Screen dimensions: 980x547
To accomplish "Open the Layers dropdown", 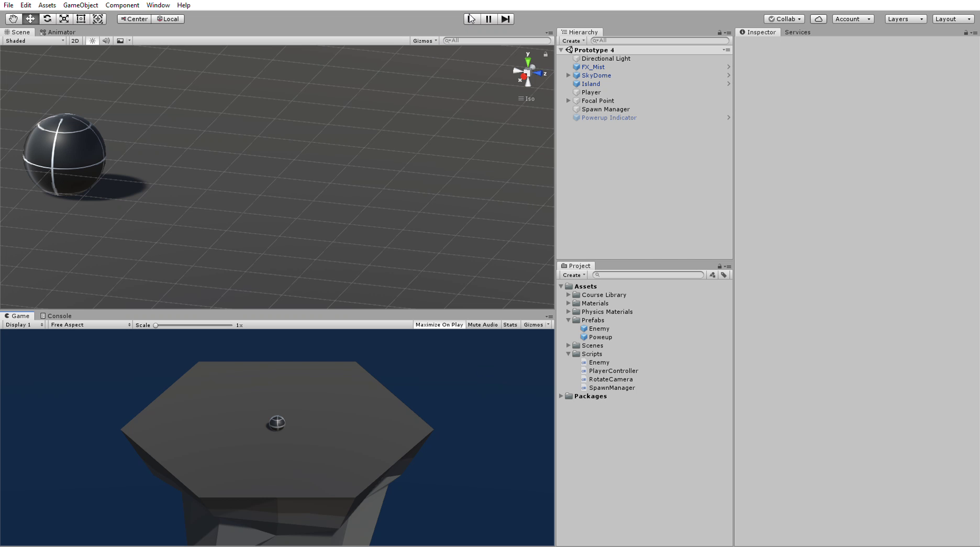I will (905, 19).
